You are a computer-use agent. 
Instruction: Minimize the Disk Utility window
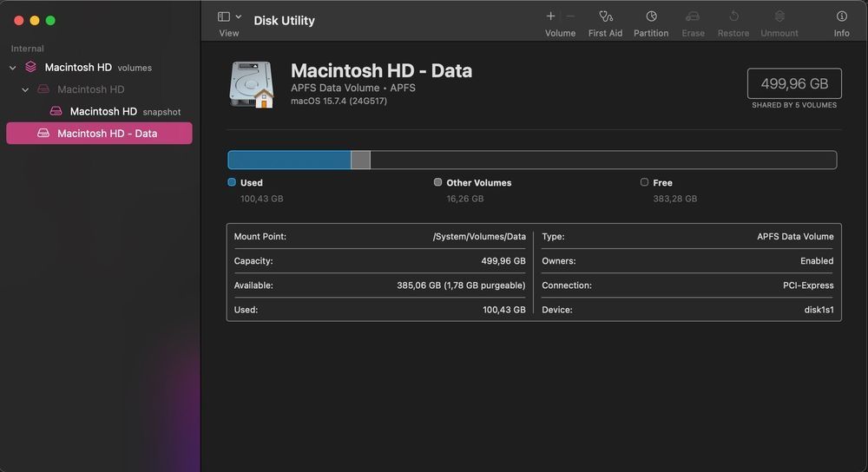pyautogui.click(x=35, y=21)
